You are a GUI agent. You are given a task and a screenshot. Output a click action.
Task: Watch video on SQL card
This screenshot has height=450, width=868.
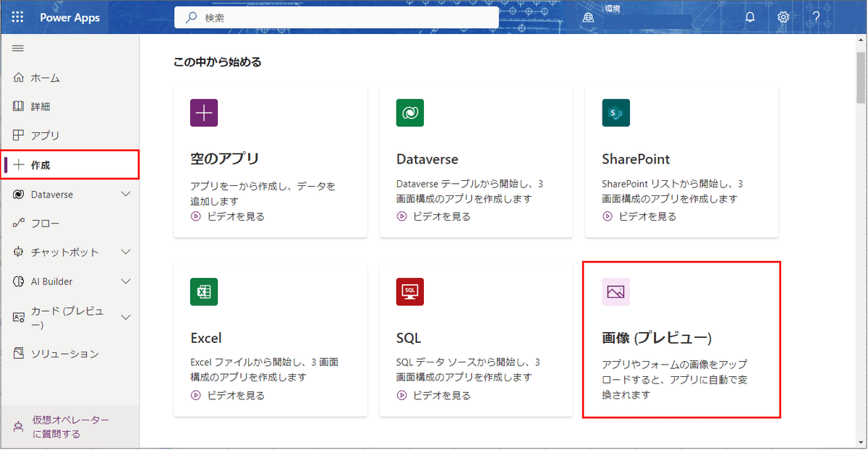coord(434,396)
